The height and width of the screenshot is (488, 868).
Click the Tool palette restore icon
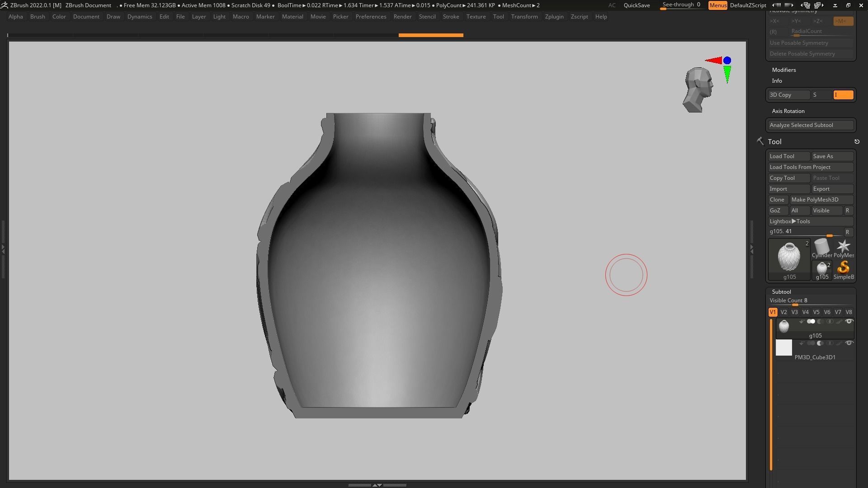tap(857, 142)
